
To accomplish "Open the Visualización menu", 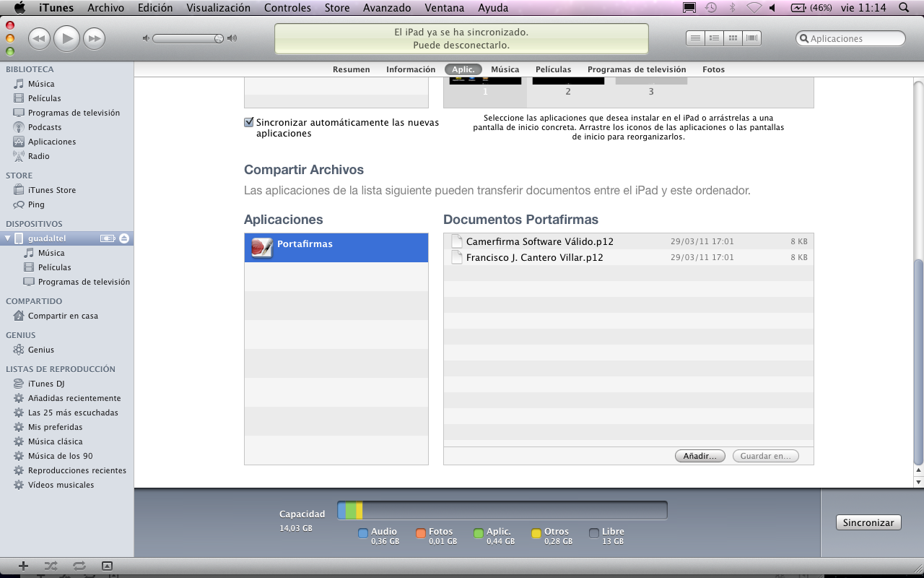I will pos(219,8).
